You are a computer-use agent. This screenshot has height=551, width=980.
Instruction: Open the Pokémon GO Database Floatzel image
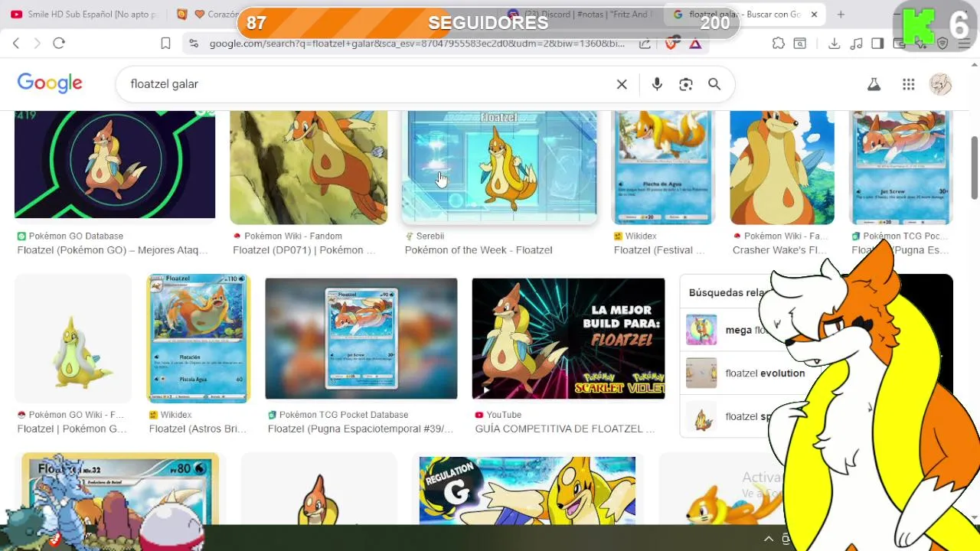coord(115,165)
